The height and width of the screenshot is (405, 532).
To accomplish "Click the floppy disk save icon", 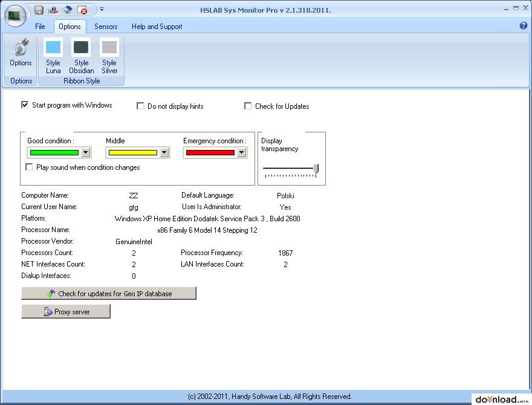I will (39, 10).
